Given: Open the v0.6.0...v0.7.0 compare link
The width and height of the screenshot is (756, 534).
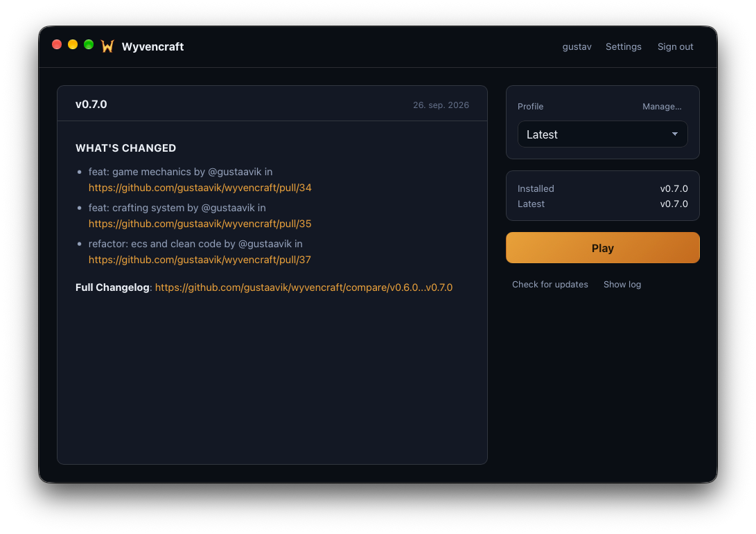Looking at the screenshot, I should [304, 287].
